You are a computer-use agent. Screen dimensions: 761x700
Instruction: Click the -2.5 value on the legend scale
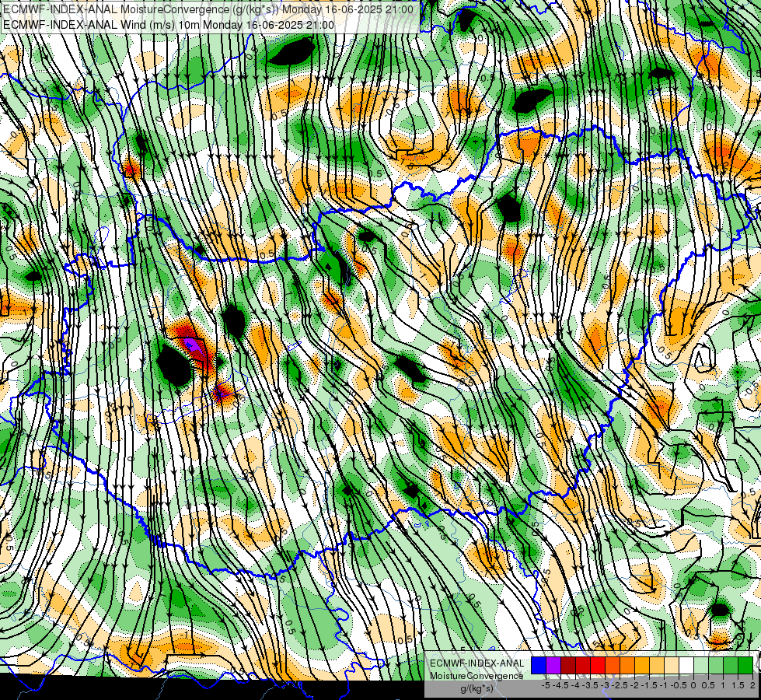click(620, 685)
